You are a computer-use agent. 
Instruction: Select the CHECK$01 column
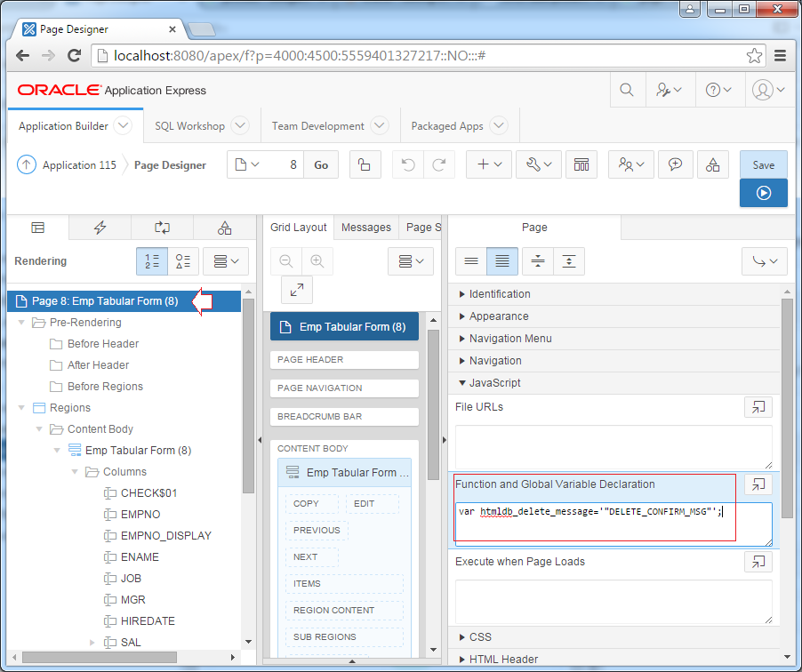(x=148, y=493)
